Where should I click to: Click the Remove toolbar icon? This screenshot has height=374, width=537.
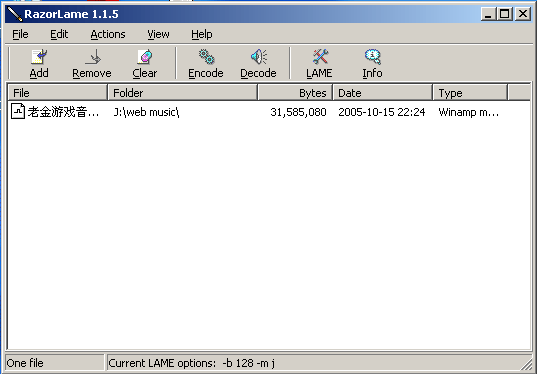92,57
